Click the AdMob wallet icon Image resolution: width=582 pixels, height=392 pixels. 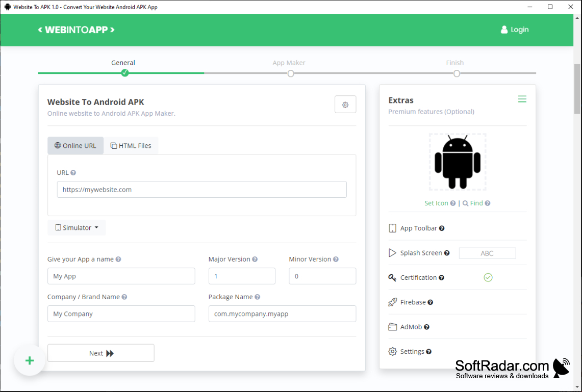pyautogui.click(x=392, y=327)
